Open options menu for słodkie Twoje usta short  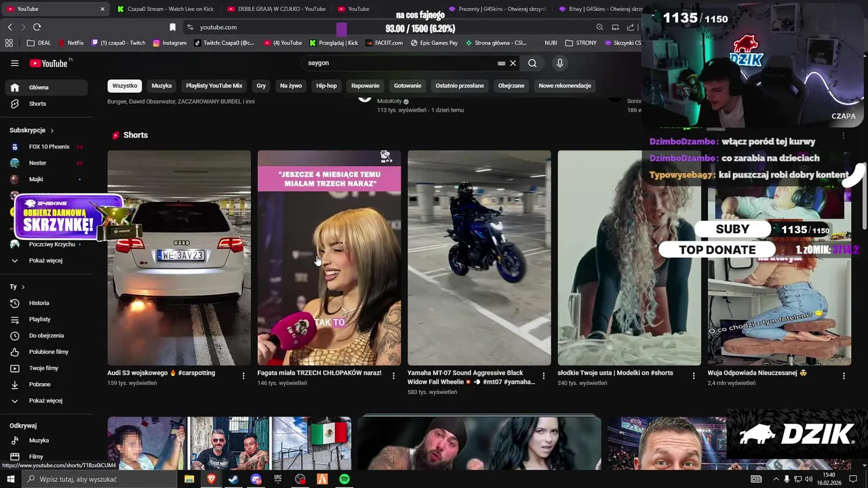tap(694, 375)
